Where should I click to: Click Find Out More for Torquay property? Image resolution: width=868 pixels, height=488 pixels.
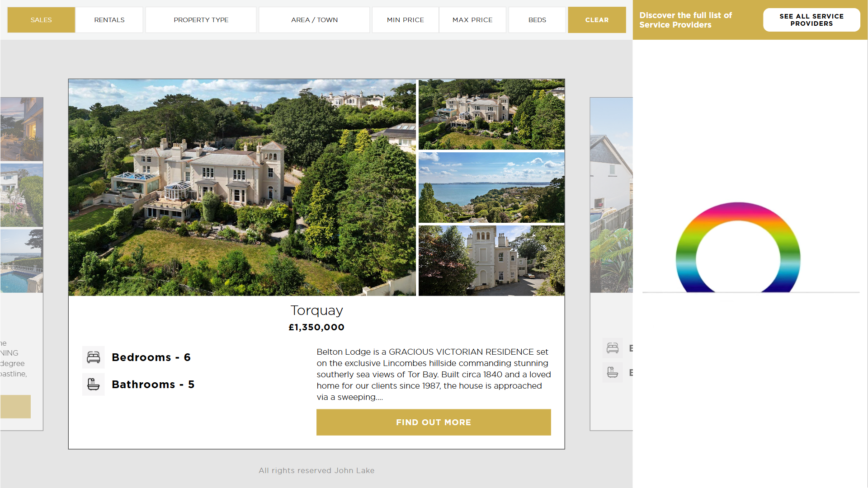434,422
